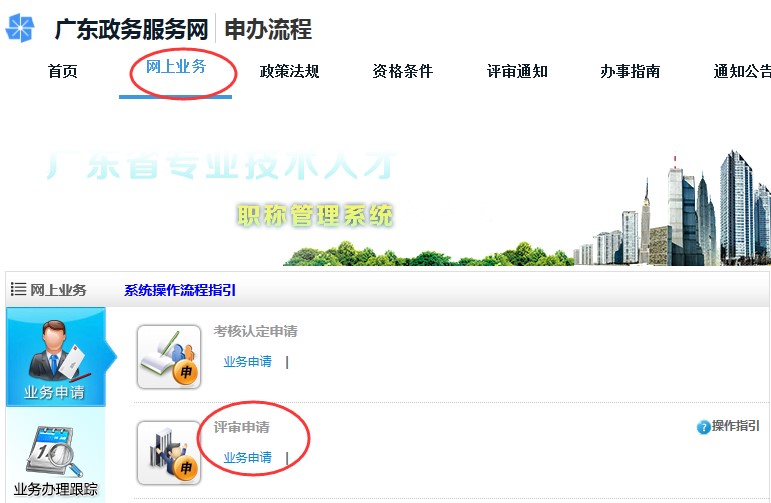The height and width of the screenshot is (503, 771).
Task: Click 业务申请 link under 考核认定申请
Action: point(247,362)
